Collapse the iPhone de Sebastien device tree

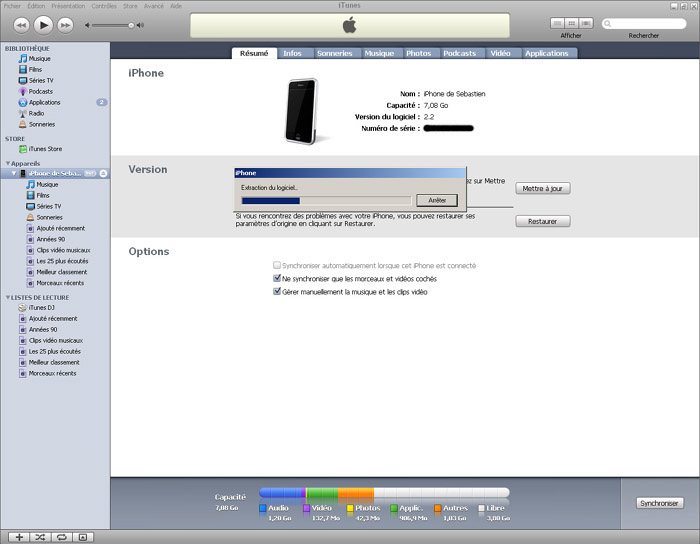[14, 174]
